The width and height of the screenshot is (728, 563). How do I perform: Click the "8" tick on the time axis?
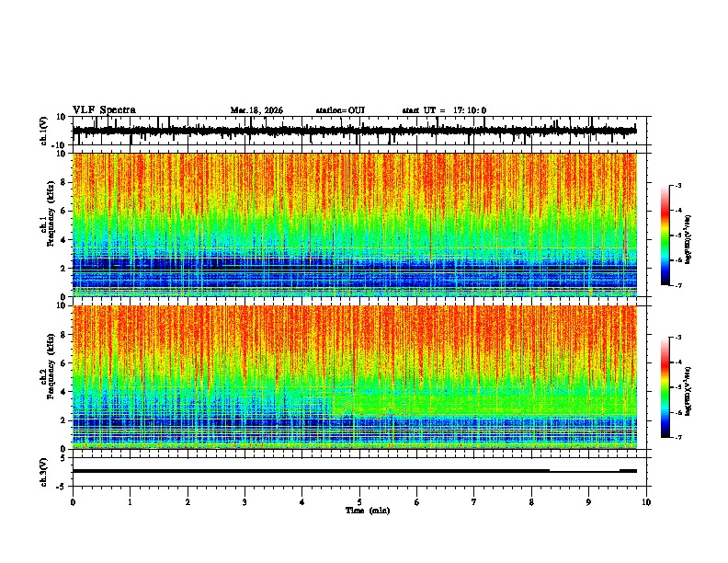click(x=531, y=502)
